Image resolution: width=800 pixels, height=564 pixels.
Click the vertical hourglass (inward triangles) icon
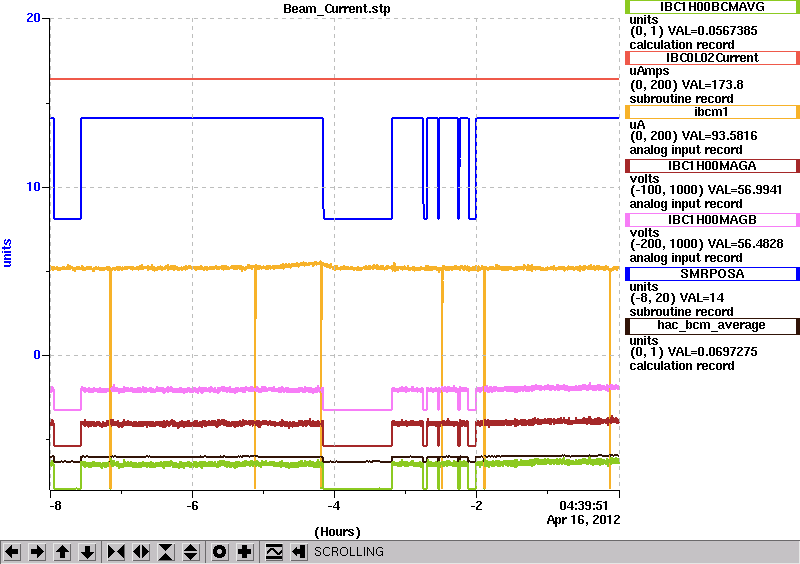pos(166,552)
